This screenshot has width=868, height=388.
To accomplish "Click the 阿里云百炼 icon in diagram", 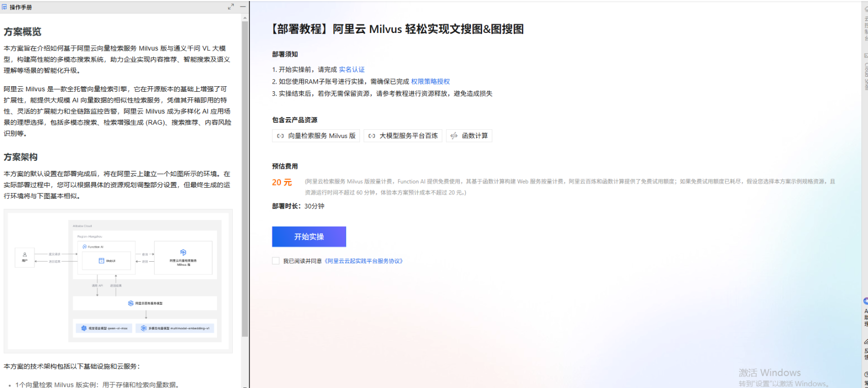I will tap(131, 303).
